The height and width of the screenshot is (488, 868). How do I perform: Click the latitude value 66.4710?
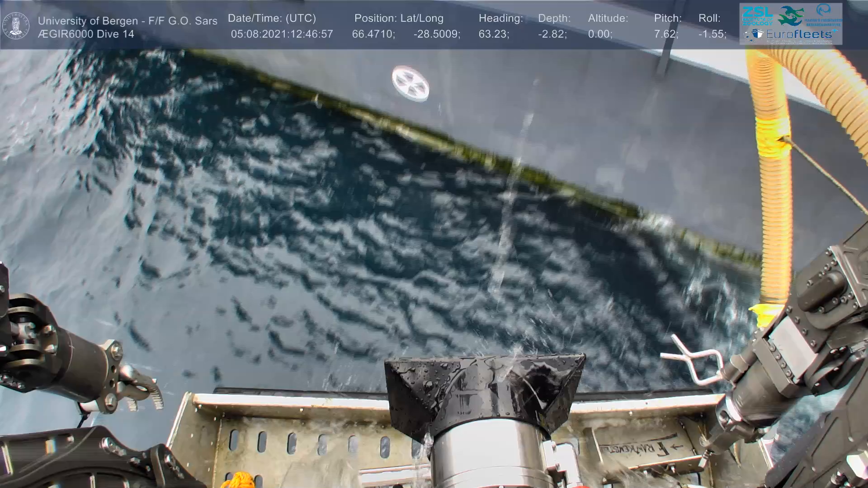coord(373,34)
